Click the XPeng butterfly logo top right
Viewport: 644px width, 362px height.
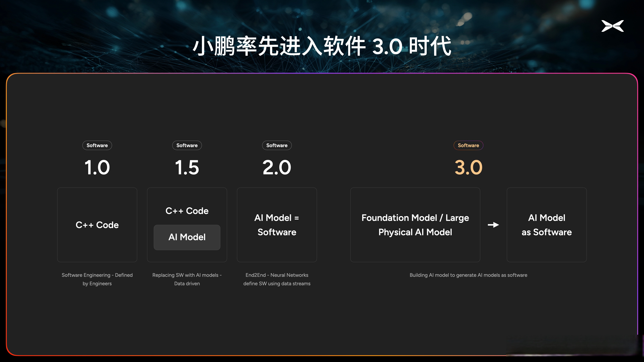click(x=613, y=26)
